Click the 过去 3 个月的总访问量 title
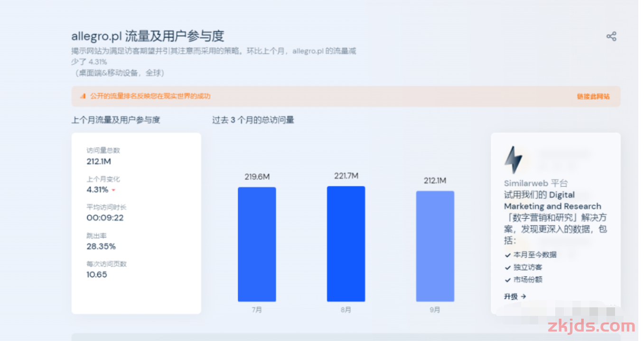 click(x=253, y=120)
